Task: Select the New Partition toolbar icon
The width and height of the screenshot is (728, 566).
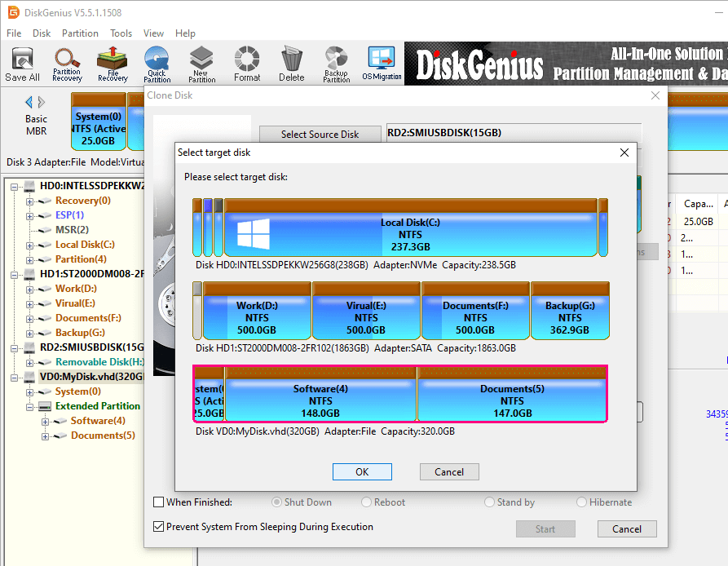Action: (201, 64)
